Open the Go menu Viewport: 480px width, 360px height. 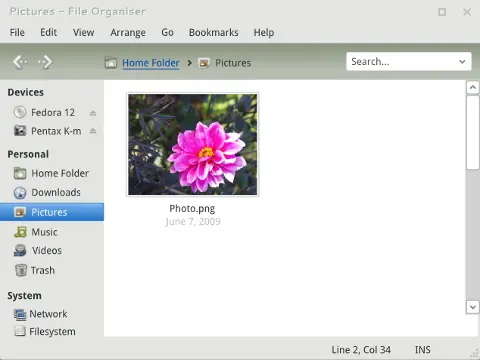167,32
